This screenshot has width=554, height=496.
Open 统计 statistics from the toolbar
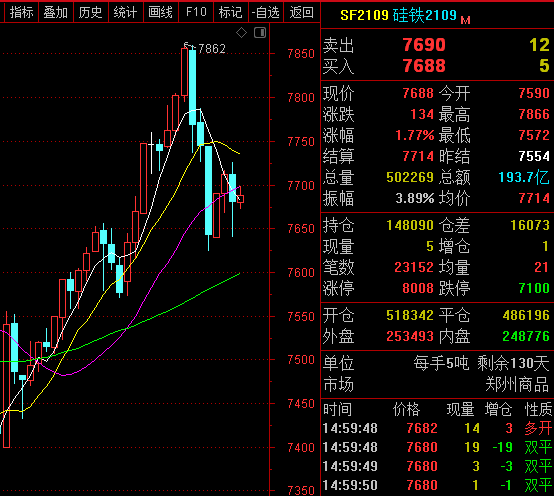126,12
